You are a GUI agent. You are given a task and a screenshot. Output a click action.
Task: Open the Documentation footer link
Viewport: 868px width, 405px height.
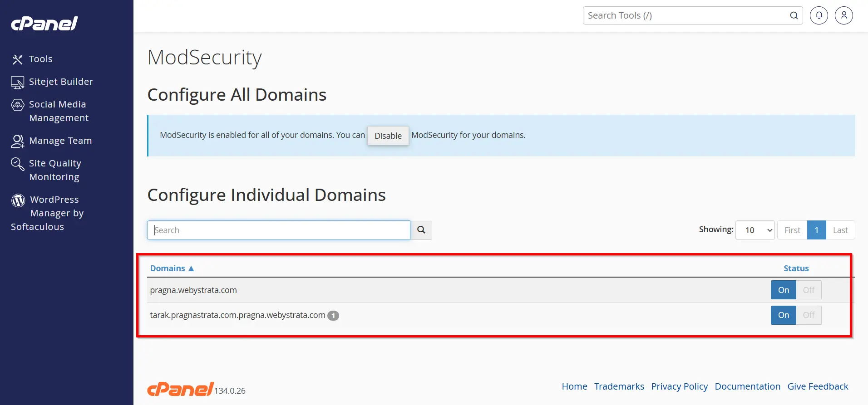tap(748, 386)
